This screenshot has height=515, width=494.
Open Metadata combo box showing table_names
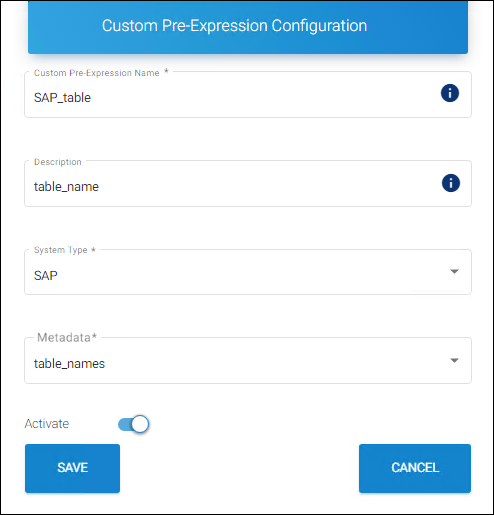(x=248, y=361)
